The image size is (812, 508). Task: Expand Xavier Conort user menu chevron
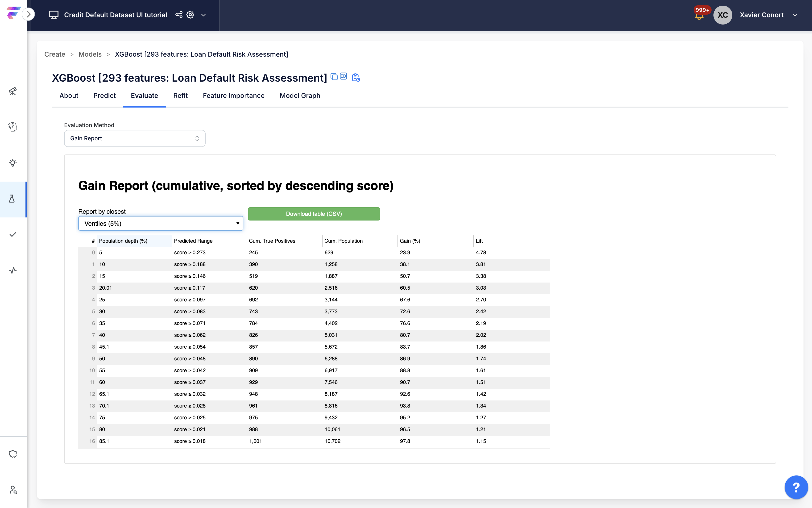tap(795, 15)
